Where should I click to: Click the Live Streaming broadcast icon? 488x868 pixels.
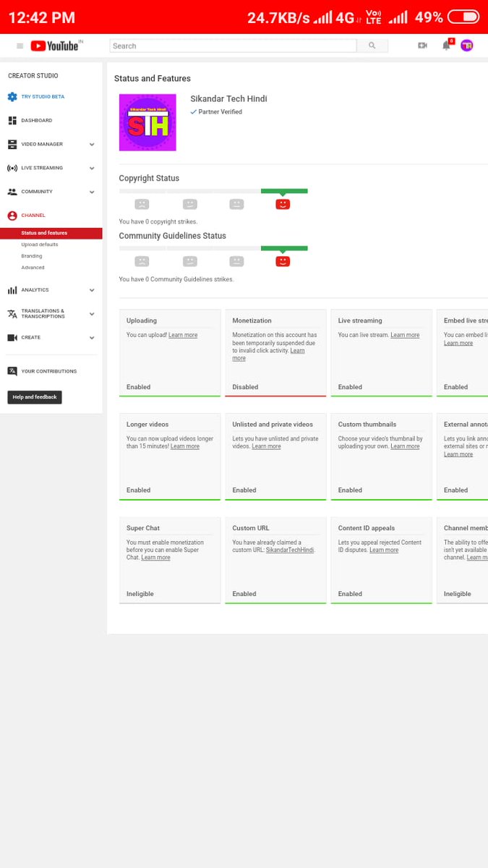click(x=12, y=168)
